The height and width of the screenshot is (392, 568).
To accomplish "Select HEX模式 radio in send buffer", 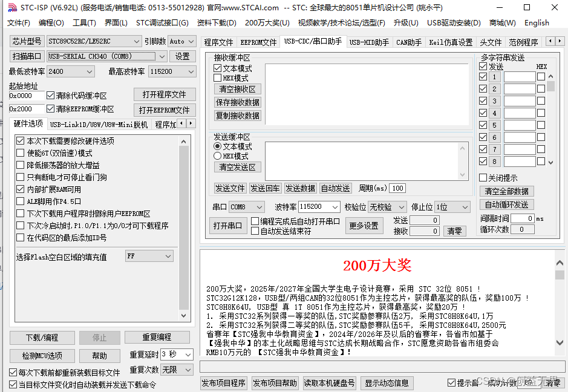I will click(x=217, y=156).
